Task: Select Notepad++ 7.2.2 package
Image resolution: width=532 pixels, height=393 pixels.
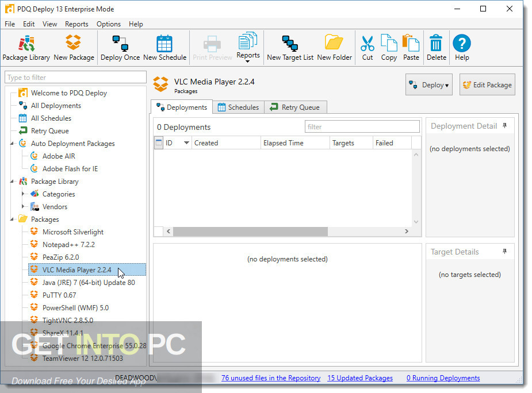Action: 68,245
